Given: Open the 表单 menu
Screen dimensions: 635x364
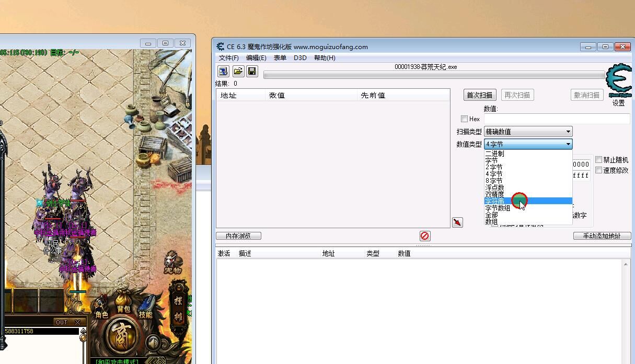Looking at the screenshot, I should (x=280, y=58).
